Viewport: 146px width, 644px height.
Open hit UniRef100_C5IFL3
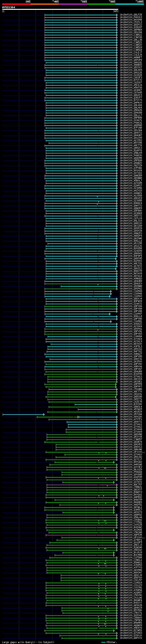[x=131, y=22]
